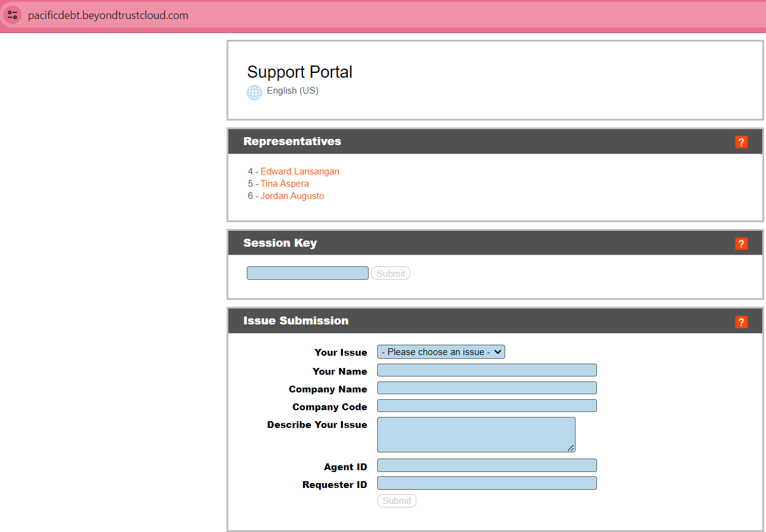
Task: Select the English (US) language option
Action: tap(292, 91)
